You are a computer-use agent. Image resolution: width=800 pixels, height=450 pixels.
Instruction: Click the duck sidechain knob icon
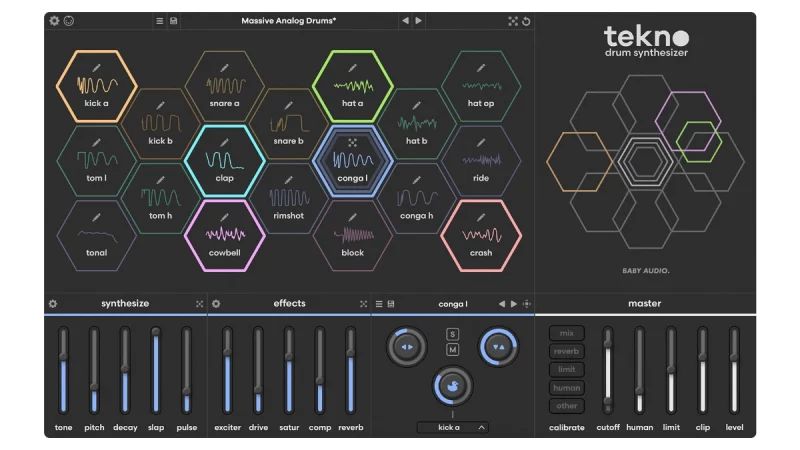coord(452,386)
